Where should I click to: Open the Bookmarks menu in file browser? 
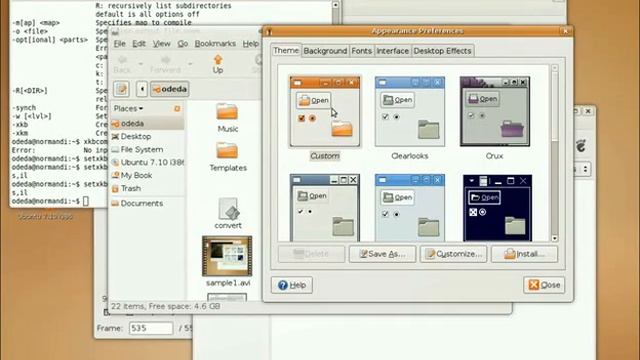click(215, 44)
